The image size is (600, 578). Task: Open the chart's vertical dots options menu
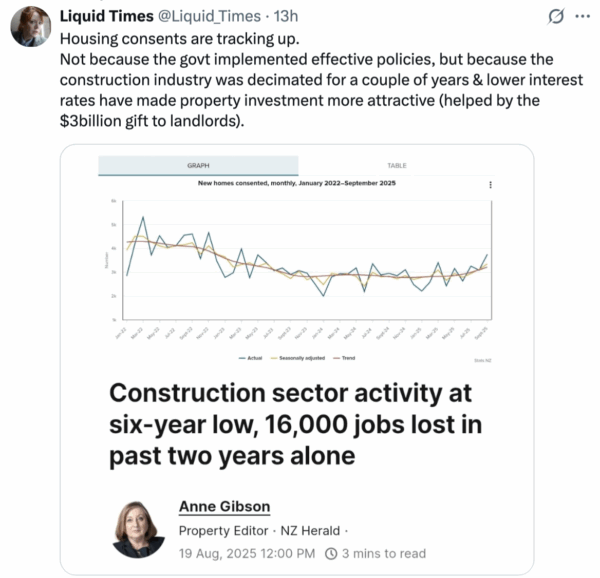pos(490,185)
